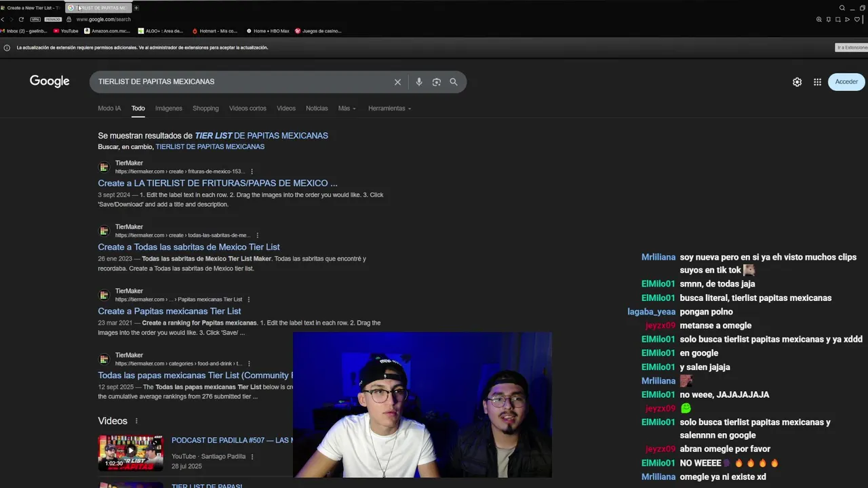
Task: Open Gmail Inbox (2) bookmark
Action: point(24,31)
